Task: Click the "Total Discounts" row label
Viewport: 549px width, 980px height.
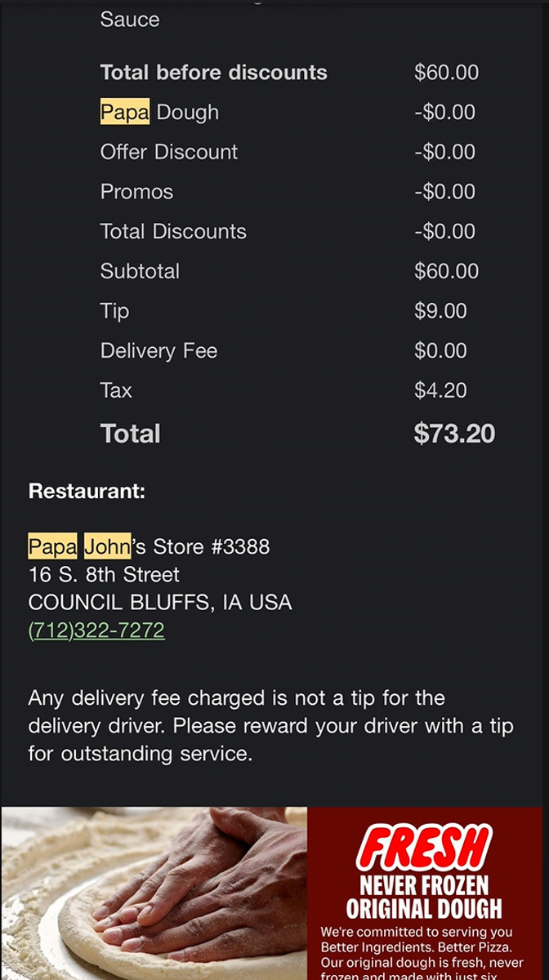Action: point(173,232)
